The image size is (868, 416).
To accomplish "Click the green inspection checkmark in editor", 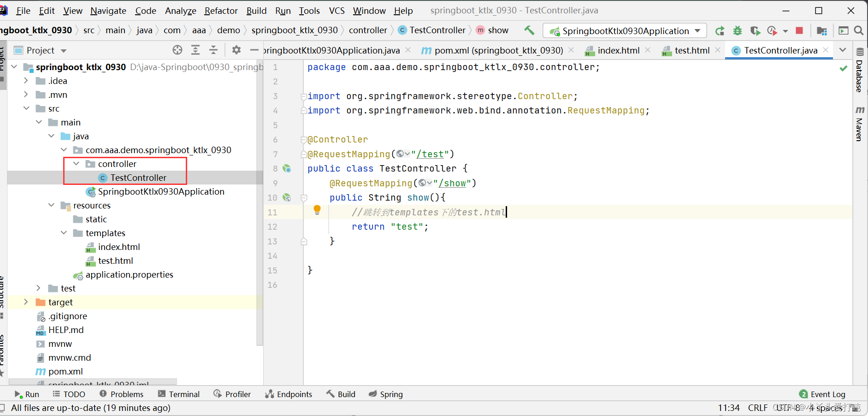I will pos(844,68).
